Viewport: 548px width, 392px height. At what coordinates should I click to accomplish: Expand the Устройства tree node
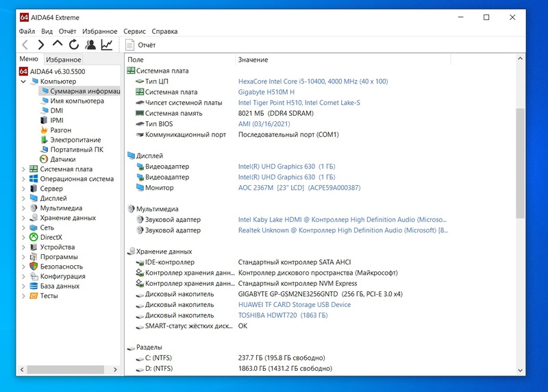pyautogui.click(x=23, y=247)
